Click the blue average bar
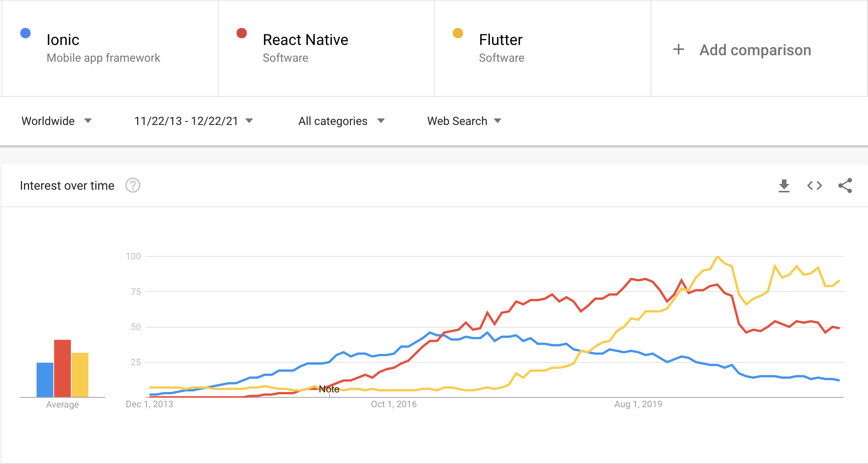Image resolution: width=868 pixels, height=464 pixels. tap(45, 379)
